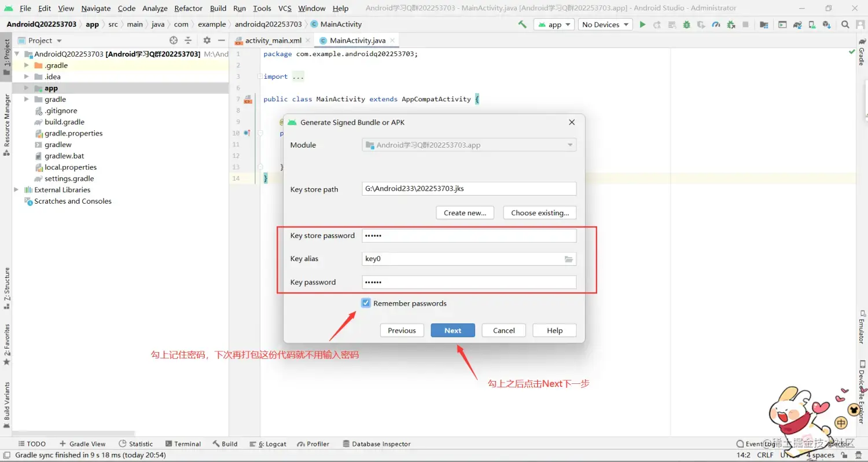Viewport: 868px width, 462px height.
Task: Start debugging with the green bug icon
Action: [686, 24]
